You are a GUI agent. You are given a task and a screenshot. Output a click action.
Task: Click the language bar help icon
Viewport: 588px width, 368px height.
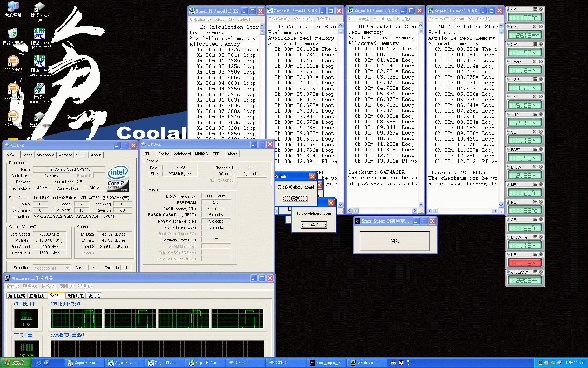pyautogui.click(x=401, y=363)
